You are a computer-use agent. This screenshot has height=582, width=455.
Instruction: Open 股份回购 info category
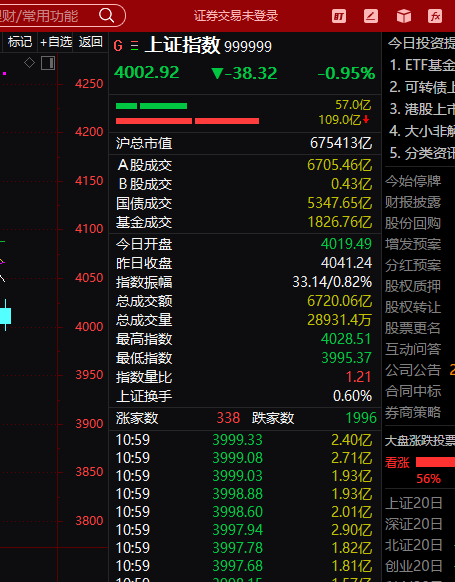point(413,223)
